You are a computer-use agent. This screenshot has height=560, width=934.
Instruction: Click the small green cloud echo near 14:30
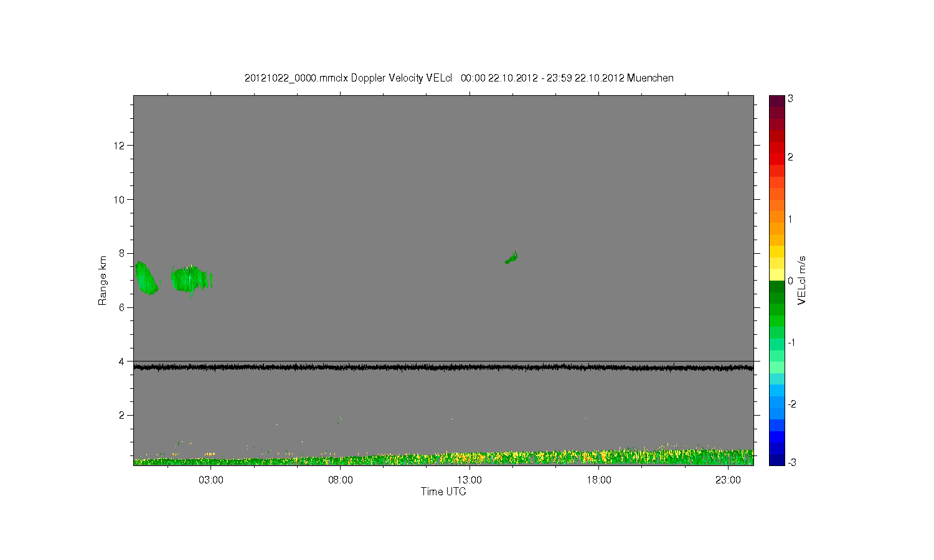[x=511, y=257]
